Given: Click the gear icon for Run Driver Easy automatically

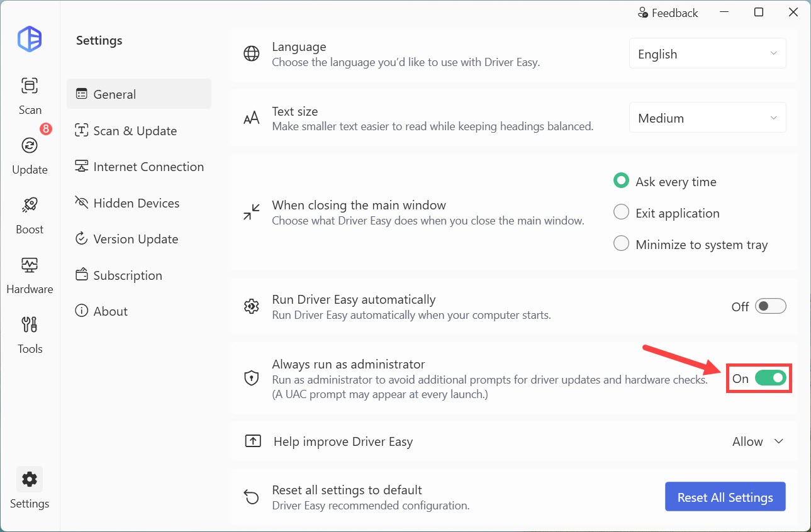Looking at the screenshot, I should coord(251,306).
